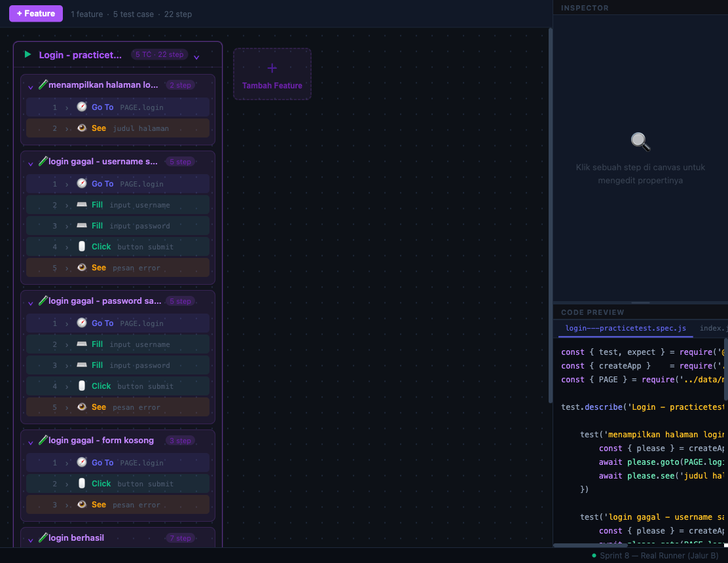Click the 'Sprint 8 — Real Runner (Jalur B)' status
Screen dimensions: 728x563
pyautogui.click(x=659, y=556)
